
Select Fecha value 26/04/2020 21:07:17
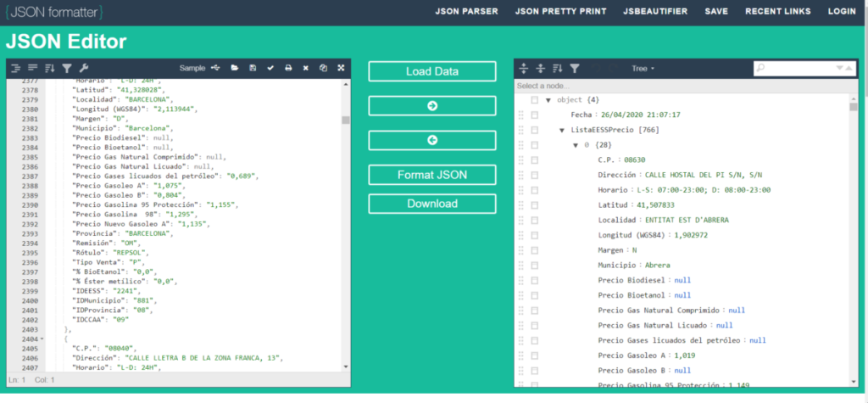coord(640,115)
